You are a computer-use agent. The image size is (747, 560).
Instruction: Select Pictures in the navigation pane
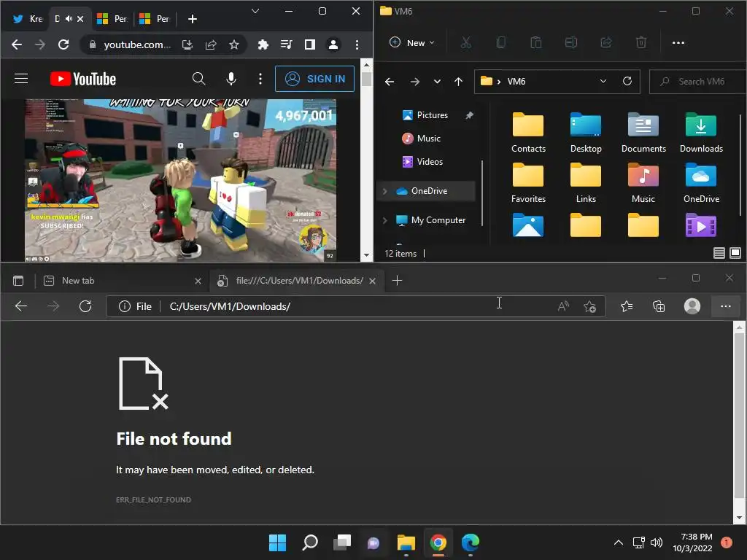coord(432,115)
